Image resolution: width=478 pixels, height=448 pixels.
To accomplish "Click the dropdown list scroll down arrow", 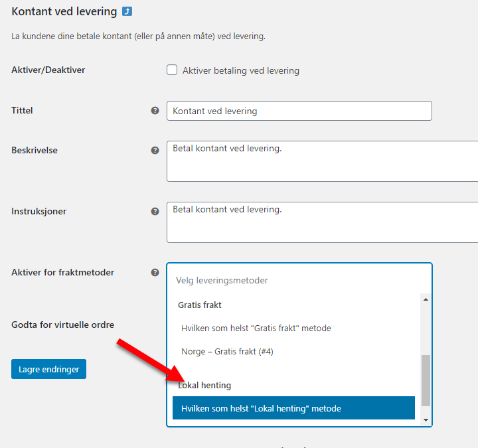I will point(426,420).
